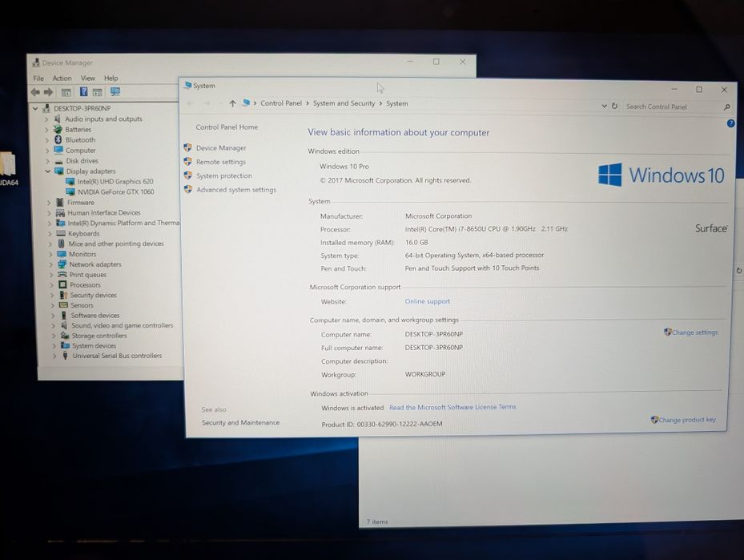This screenshot has height=560, width=744.
Task: Click the Sensors icon in device tree
Action: [63, 304]
